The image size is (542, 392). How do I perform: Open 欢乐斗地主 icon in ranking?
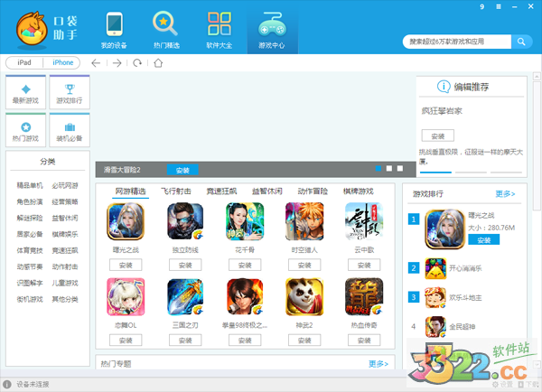point(435,297)
